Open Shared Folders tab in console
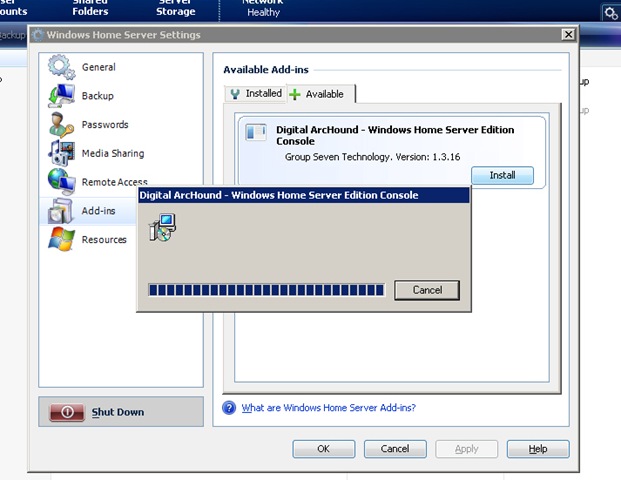The image size is (621, 480). click(90, 8)
